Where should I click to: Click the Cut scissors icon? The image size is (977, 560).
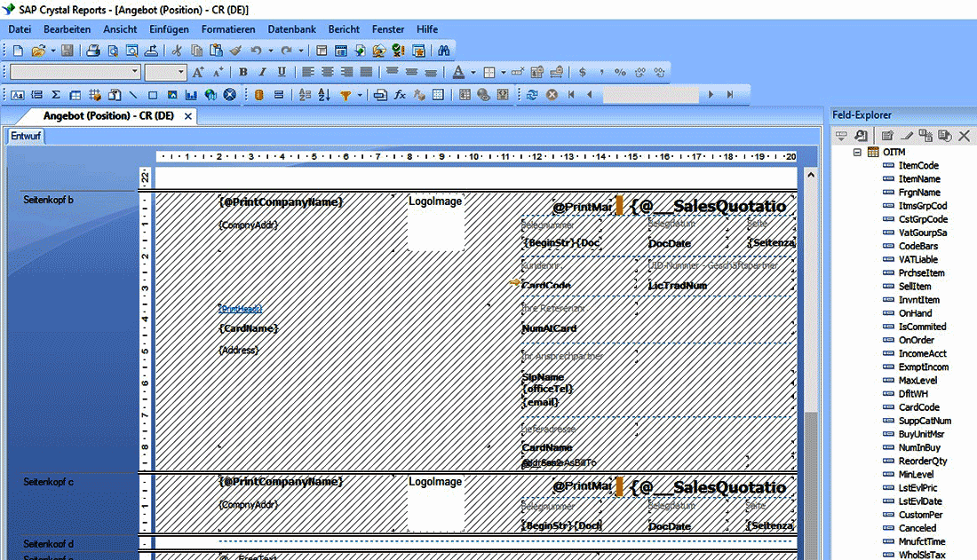[x=177, y=51]
